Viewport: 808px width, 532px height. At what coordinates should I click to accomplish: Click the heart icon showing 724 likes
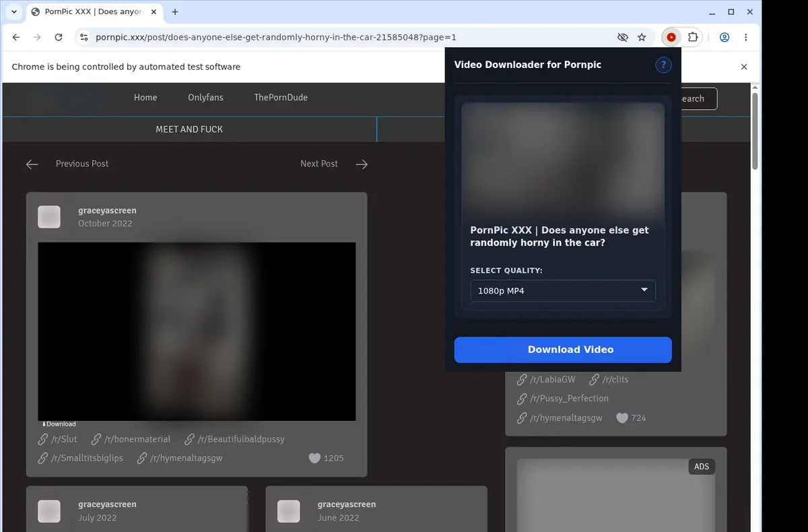[x=622, y=418]
